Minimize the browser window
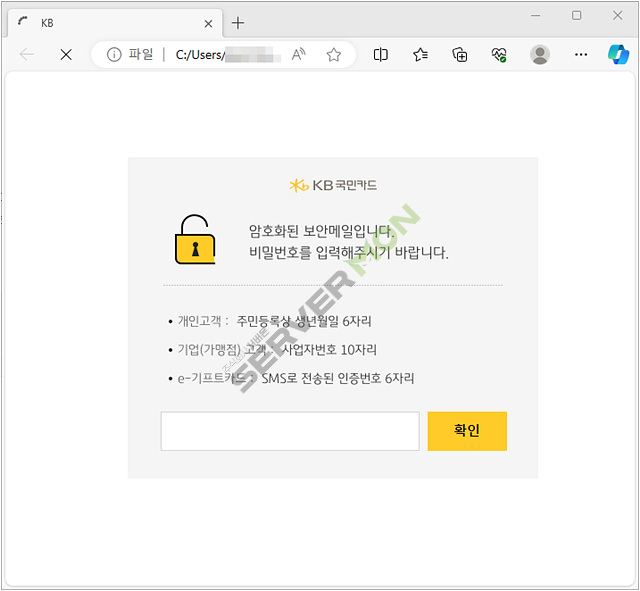Screen dimensions: 640x591 [x=536, y=16]
